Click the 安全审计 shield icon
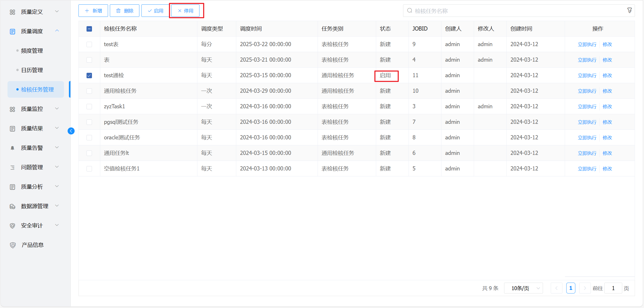Image resolution: width=644 pixels, height=308 pixels. pyautogui.click(x=12, y=226)
